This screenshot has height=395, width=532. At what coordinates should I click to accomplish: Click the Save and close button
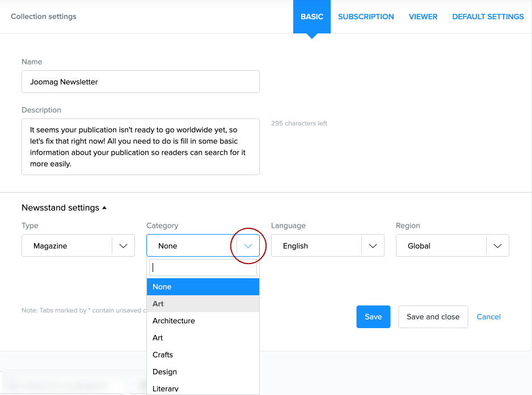pyautogui.click(x=433, y=317)
